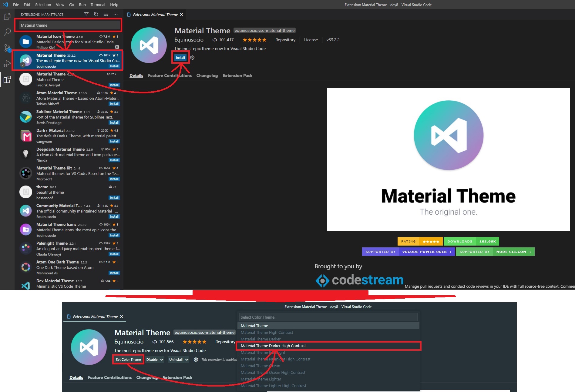
Task: Click the Material Theme banner image
Action: tap(448, 159)
